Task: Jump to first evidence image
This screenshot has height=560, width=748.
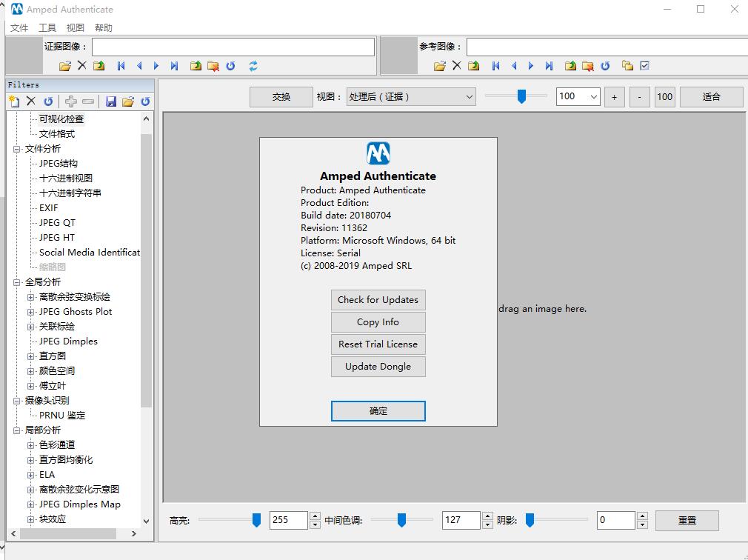Action: pos(121,66)
